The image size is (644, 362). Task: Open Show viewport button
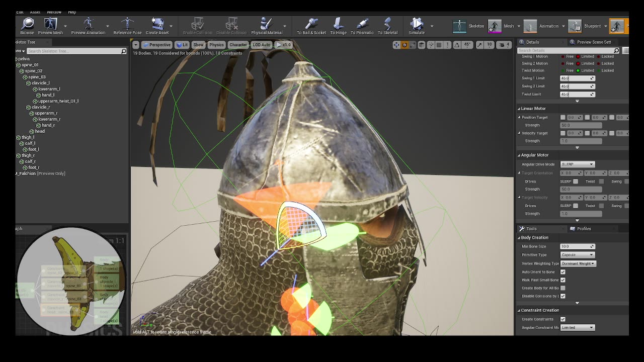coord(199,45)
